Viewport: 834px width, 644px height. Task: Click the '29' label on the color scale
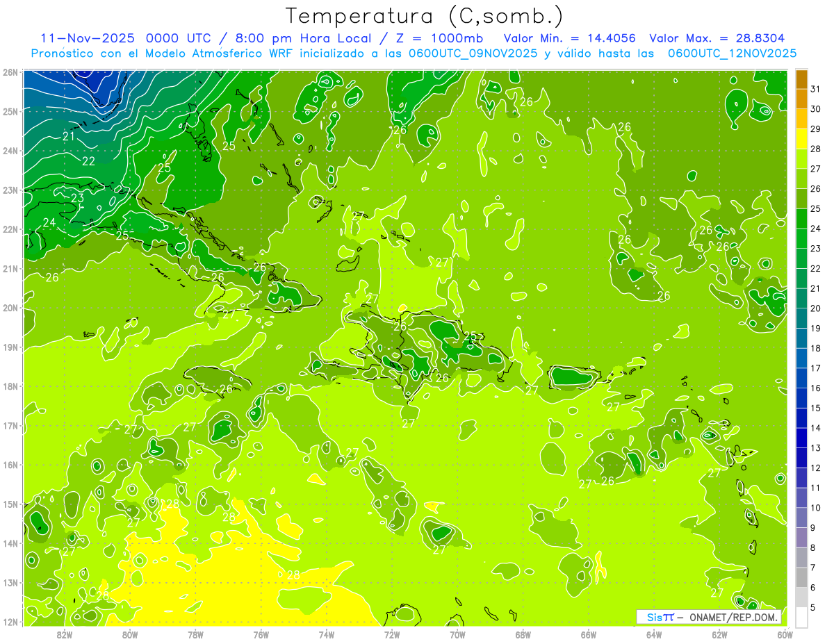click(815, 129)
